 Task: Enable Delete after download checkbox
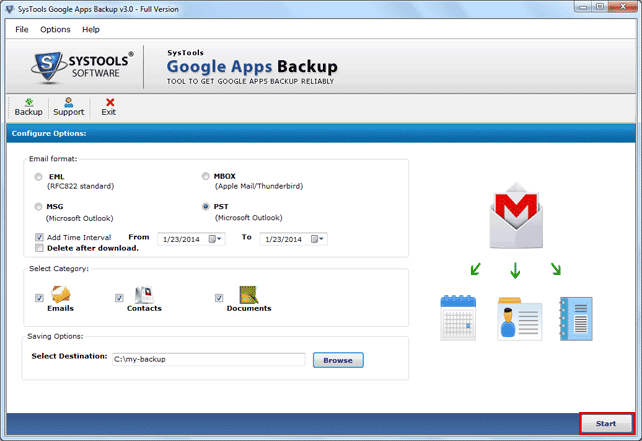pos(39,248)
